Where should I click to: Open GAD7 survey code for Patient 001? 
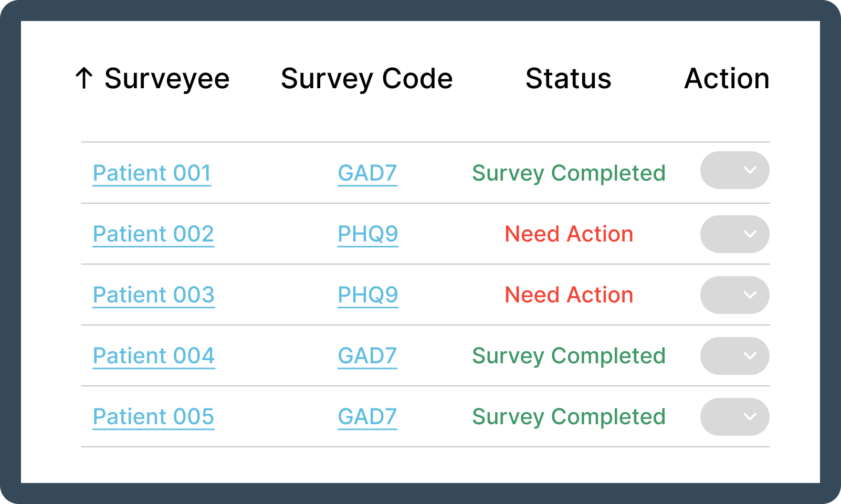coord(367,173)
